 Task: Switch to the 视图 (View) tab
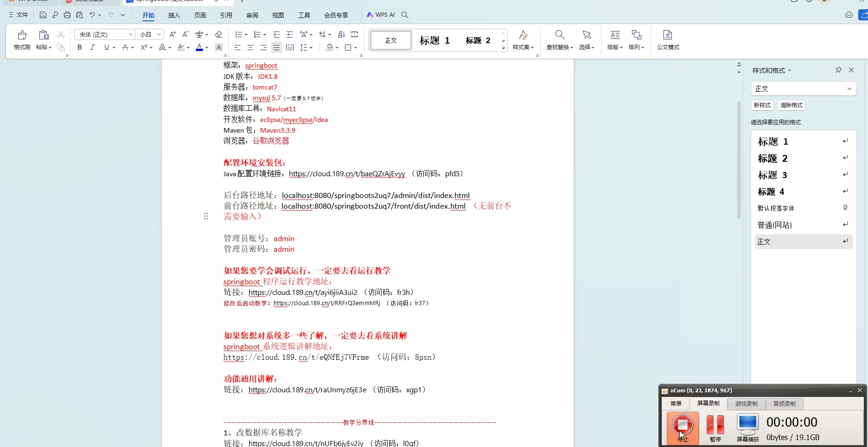(x=278, y=15)
